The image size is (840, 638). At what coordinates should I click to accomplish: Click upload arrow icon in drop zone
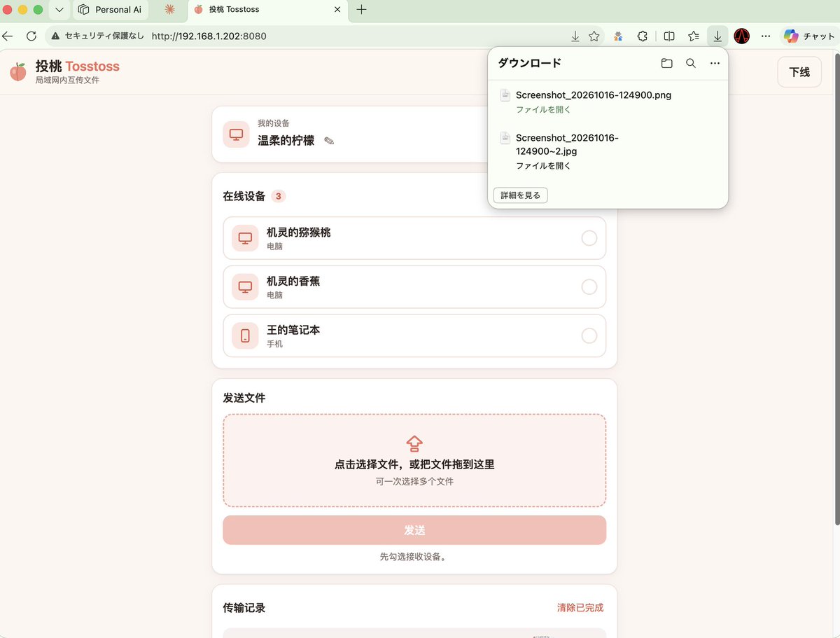414,443
